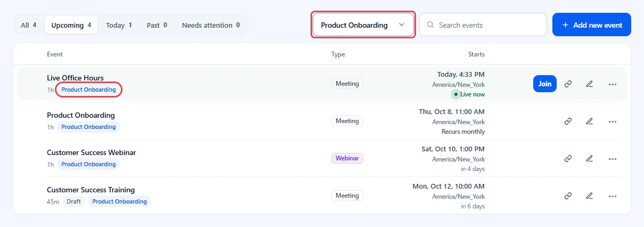The height and width of the screenshot is (227, 644).
Task: Click Meeting badge in Live Office Hours row
Action: (x=347, y=84)
